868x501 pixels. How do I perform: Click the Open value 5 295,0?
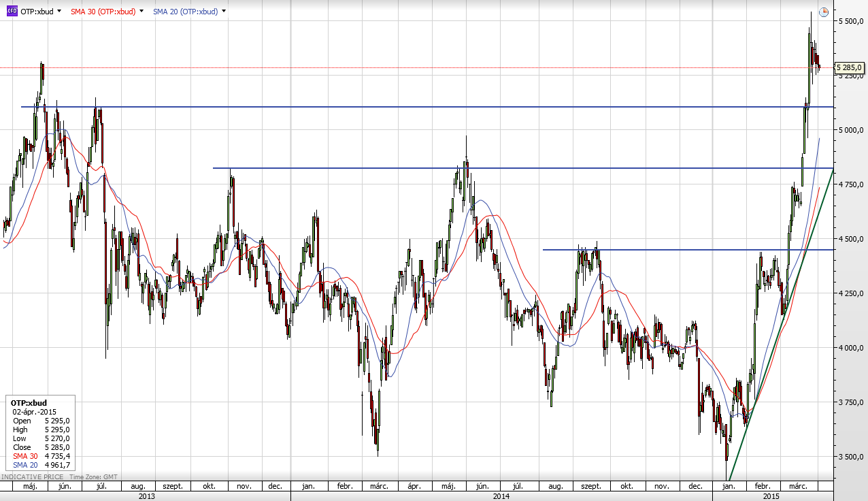56,421
